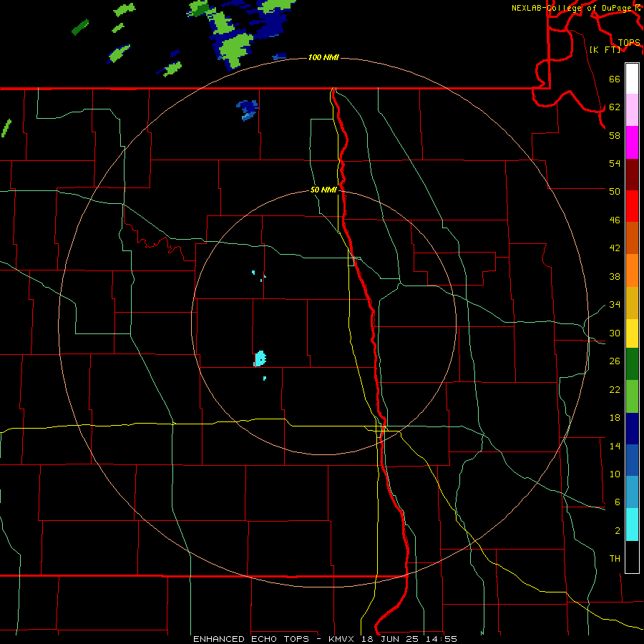Click the largest cyan echo inside 50 NMI ring

[260, 358]
